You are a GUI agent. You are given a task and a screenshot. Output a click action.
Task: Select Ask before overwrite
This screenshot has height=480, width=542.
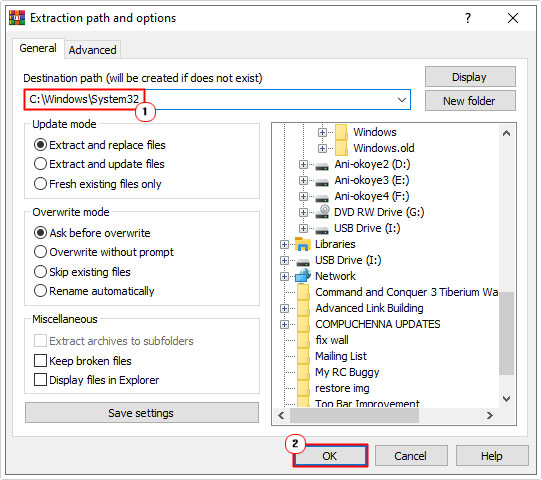point(92,233)
